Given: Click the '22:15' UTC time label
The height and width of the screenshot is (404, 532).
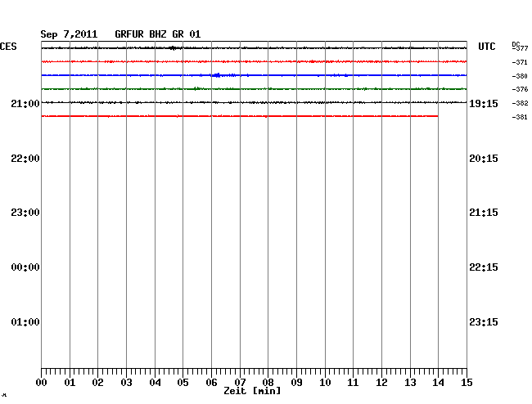Looking at the screenshot, I should [484, 267].
